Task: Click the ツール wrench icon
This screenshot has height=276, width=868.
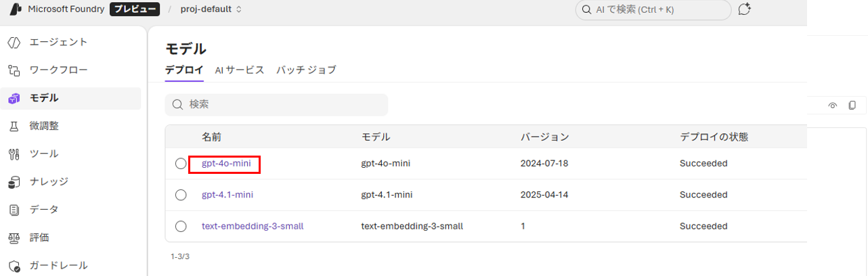Action: (14, 154)
